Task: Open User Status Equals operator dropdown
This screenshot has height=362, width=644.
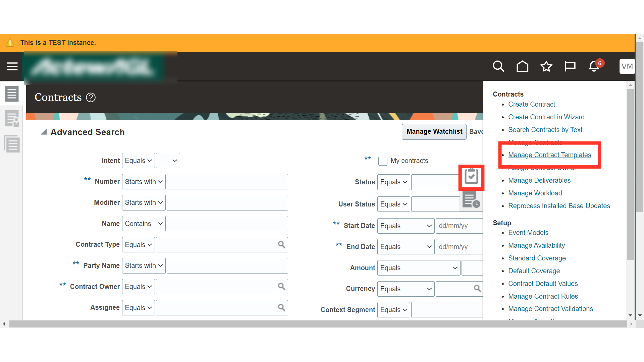Action: pos(394,204)
